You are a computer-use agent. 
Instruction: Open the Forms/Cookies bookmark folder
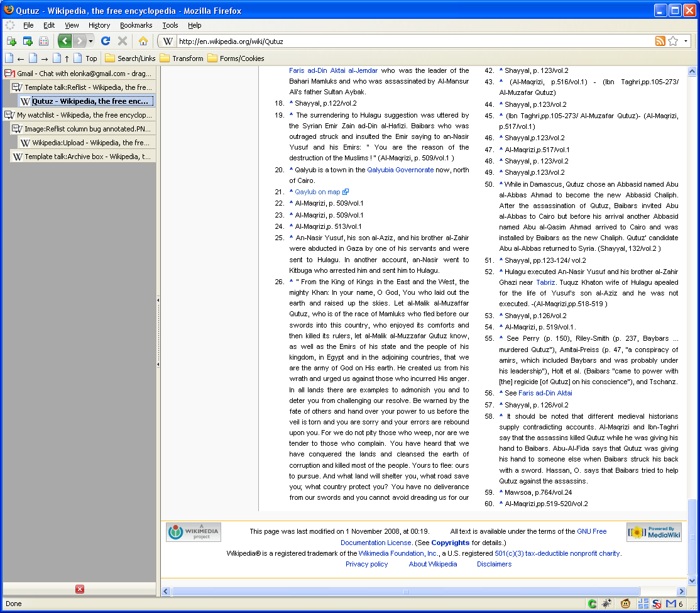[236, 58]
